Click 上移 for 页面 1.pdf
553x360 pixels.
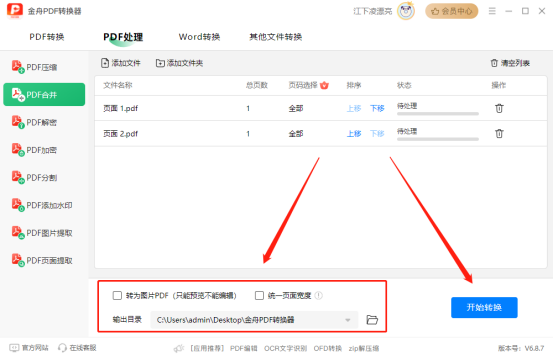click(x=354, y=108)
